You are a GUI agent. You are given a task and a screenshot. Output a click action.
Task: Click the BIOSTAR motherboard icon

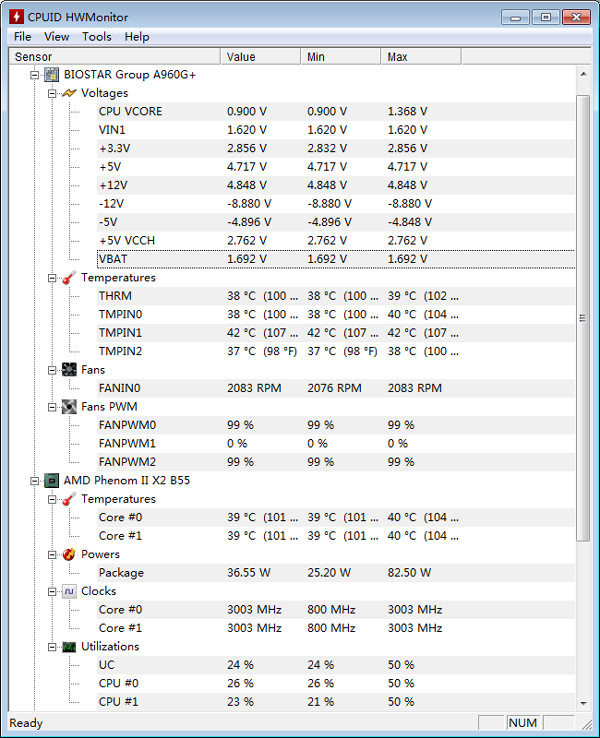click(51, 74)
